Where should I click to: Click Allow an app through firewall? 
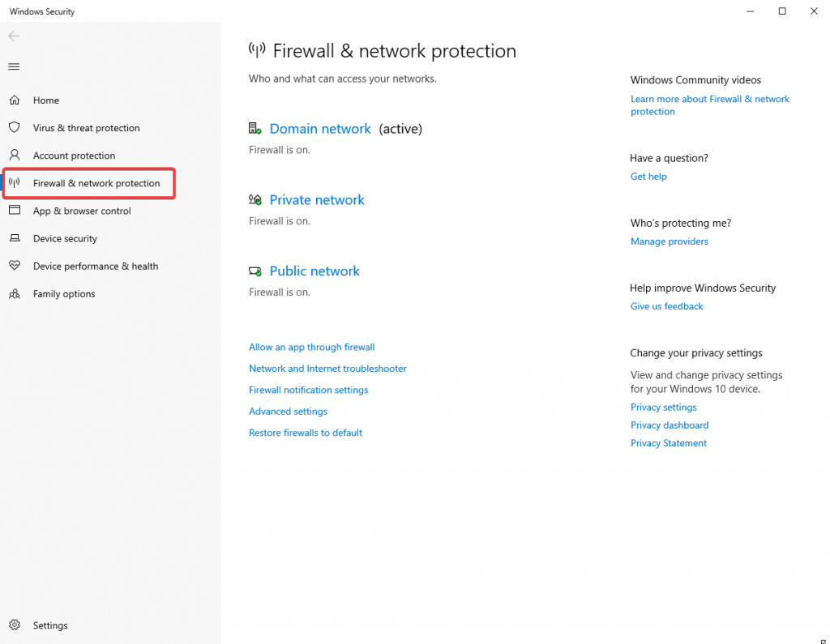click(x=312, y=348)
